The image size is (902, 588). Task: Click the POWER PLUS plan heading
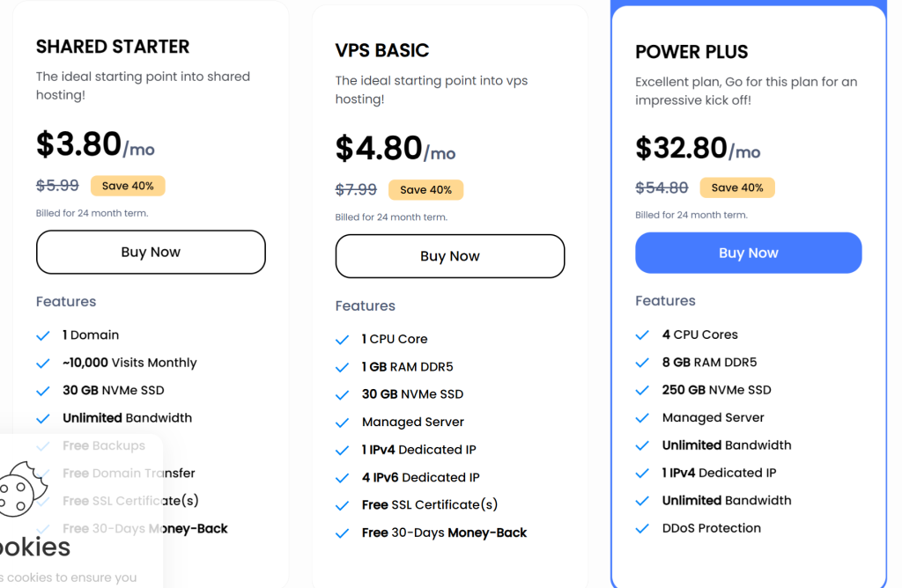pyautogui.click(x=691, y=52)
